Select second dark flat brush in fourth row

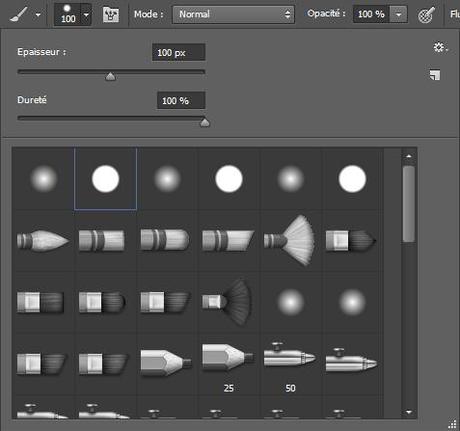pos(103,364)
